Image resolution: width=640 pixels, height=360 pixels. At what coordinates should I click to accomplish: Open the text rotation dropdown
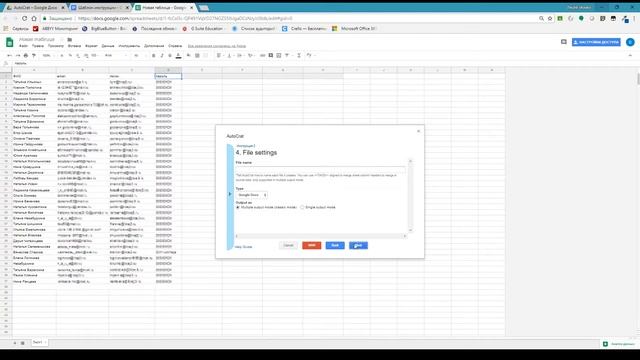251,56
